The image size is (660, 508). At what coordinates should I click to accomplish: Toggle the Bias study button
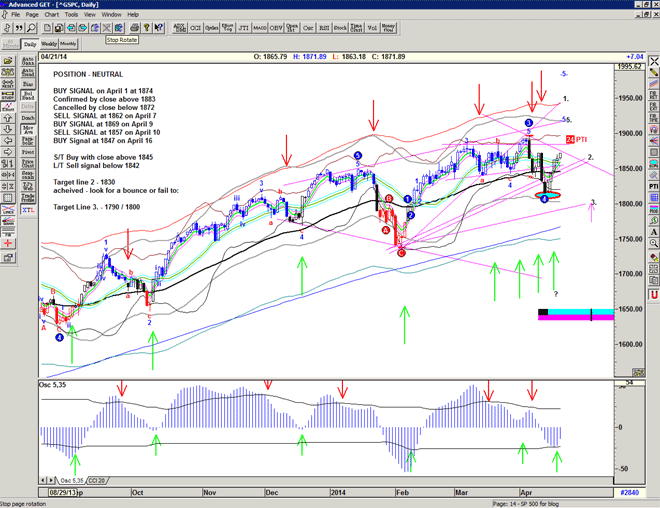tap(27, 85)
